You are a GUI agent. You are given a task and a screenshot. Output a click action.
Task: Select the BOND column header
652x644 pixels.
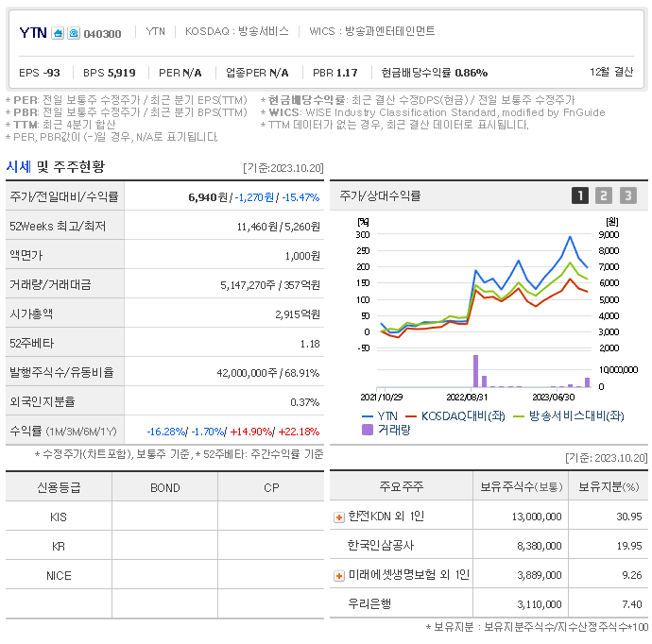165,488
